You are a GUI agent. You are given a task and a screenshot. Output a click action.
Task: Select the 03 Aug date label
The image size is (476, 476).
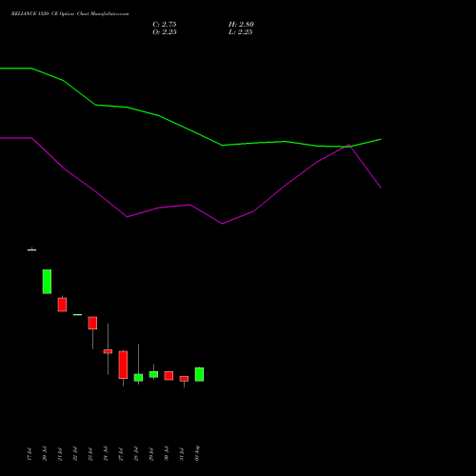(x=197, y=453)
